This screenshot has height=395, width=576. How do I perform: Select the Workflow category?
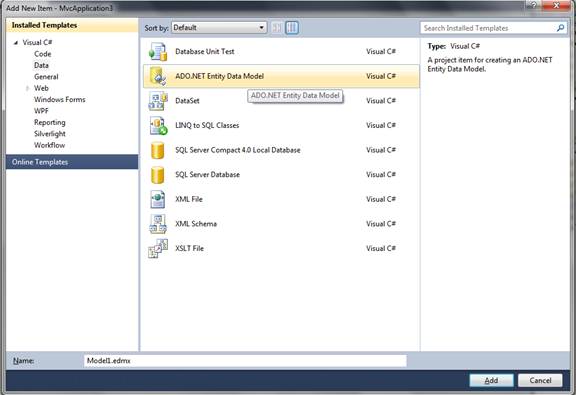pyautogui.click(x=50, y=145)
